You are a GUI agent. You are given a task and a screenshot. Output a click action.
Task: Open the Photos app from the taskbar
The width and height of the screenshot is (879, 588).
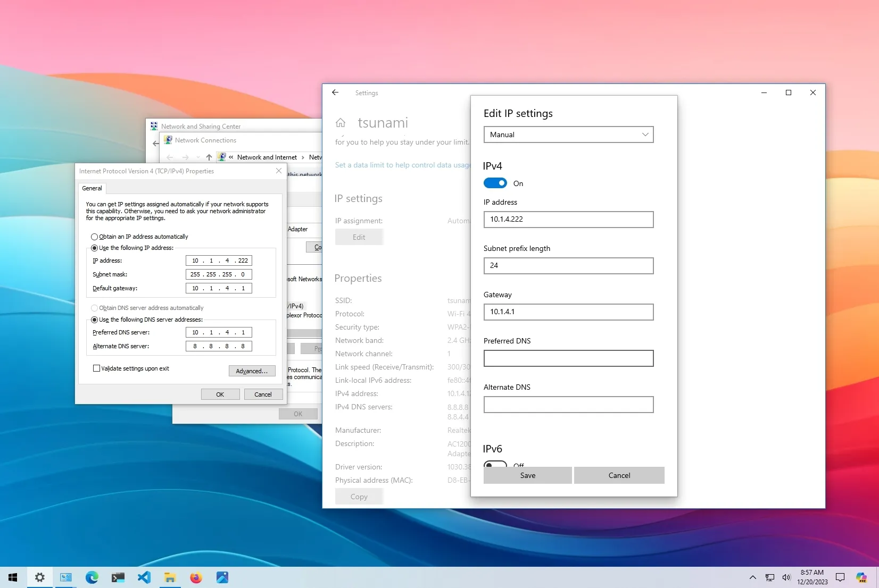222,577
